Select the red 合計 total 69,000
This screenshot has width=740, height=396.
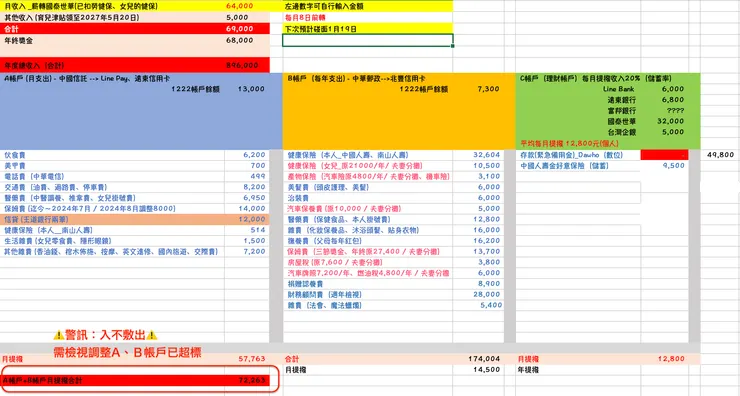(239, 29)
